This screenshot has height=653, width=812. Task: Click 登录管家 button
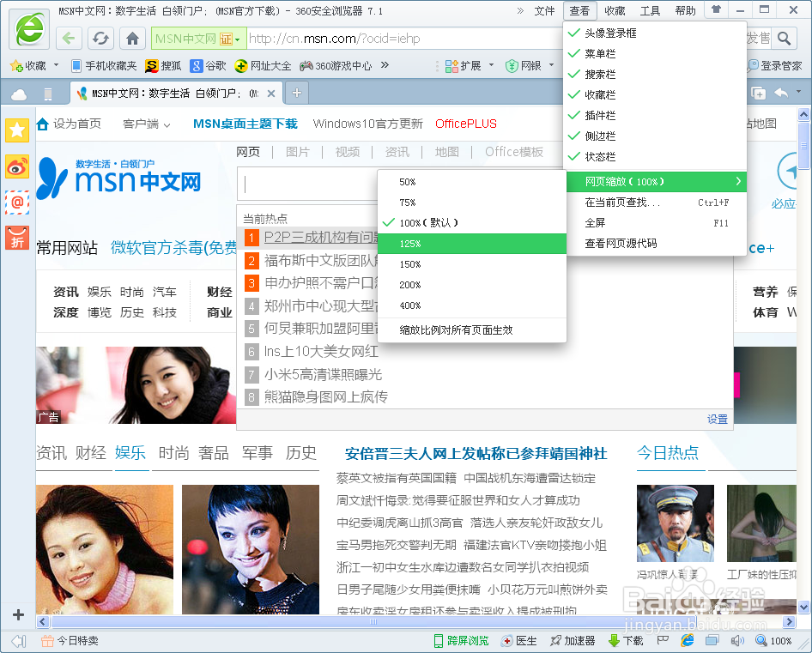click(x=775, y=66)
